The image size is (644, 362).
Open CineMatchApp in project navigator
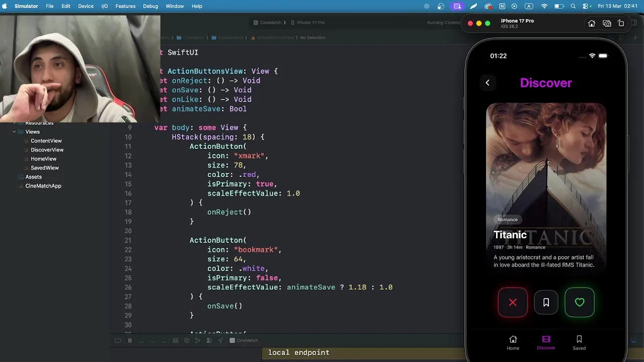point(43,186)
